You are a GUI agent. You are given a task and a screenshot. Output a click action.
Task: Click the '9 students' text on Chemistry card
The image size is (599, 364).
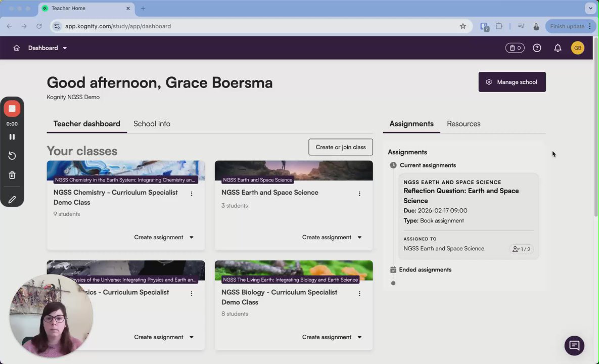coord(66,214)
